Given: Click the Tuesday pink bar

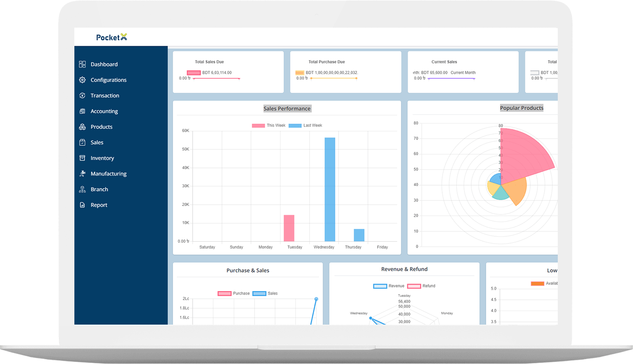Looking at the screenshot, I should click(289, 228).
